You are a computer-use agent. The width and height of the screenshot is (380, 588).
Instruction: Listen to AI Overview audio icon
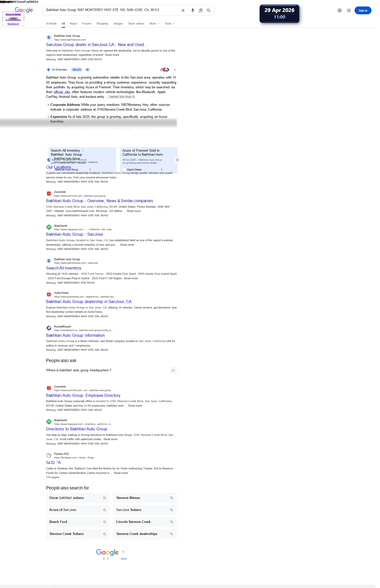87,70
